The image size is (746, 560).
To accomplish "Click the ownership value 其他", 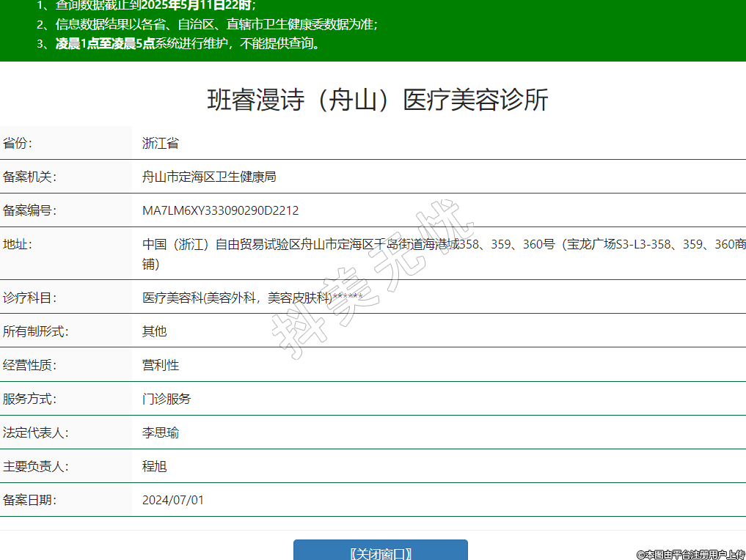I will point(155,331).
